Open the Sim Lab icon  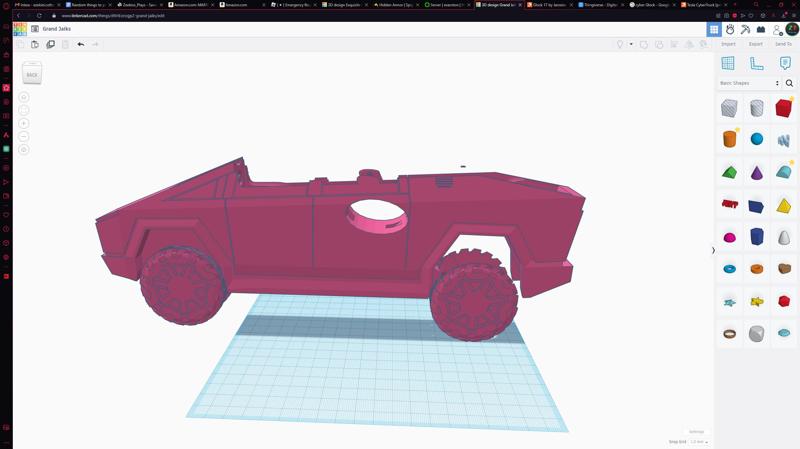730,30
